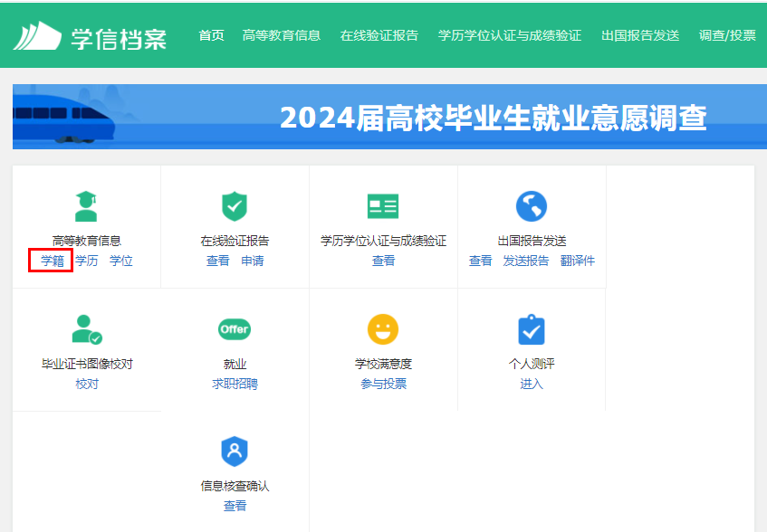This screenshot has height=532, width=767.
Task: Open 在线验证报告 in the top navigation
Action: tap(379, 35)
